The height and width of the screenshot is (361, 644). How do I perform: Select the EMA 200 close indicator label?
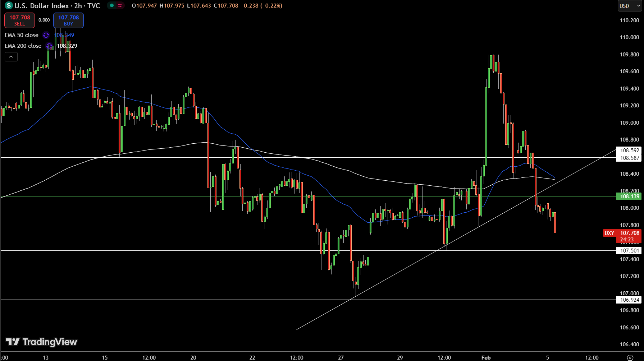tap(23, 46)
